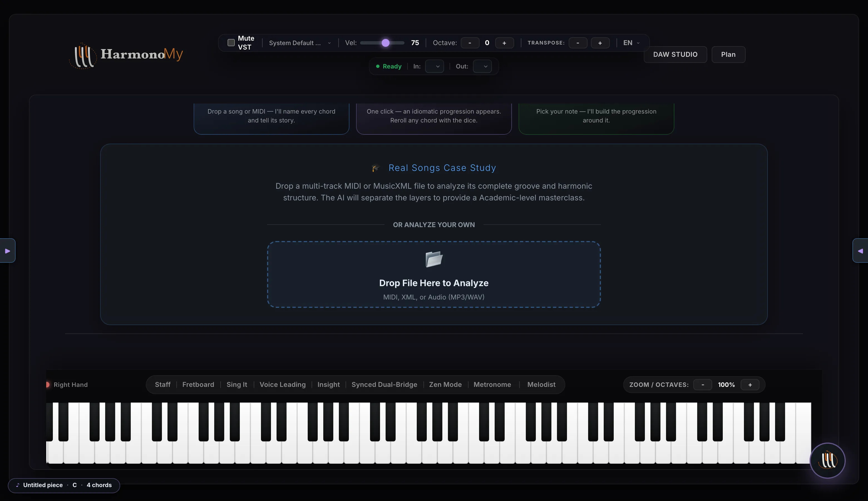Open the Melodist tab
Viewport: 868px width, 501px height.
pyautogui.click(x=541, y=385)
